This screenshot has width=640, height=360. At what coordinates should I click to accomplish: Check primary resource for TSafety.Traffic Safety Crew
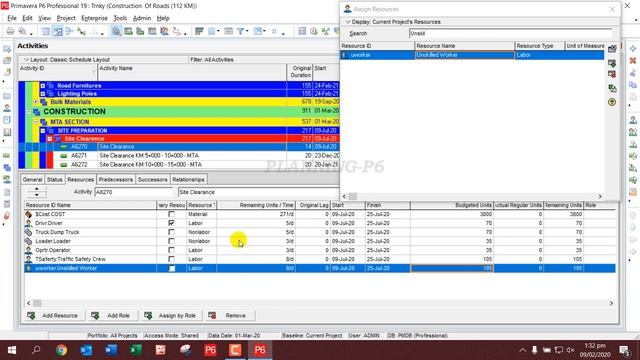(171, 259)
